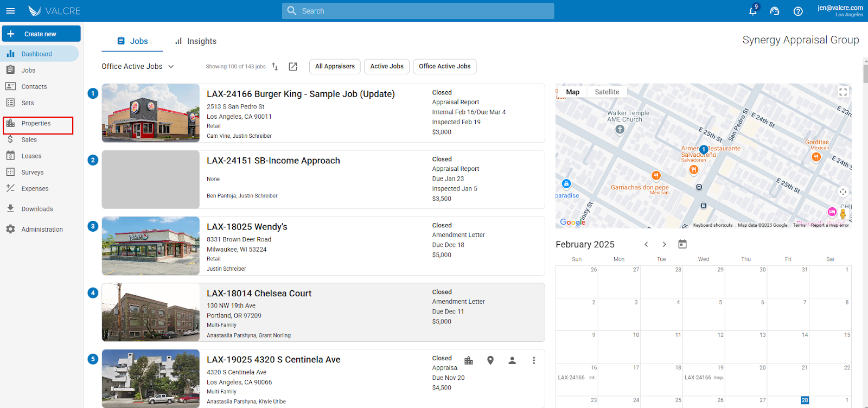Open the notifications bell
Screen dimensions: 868x408
[753, 11]
